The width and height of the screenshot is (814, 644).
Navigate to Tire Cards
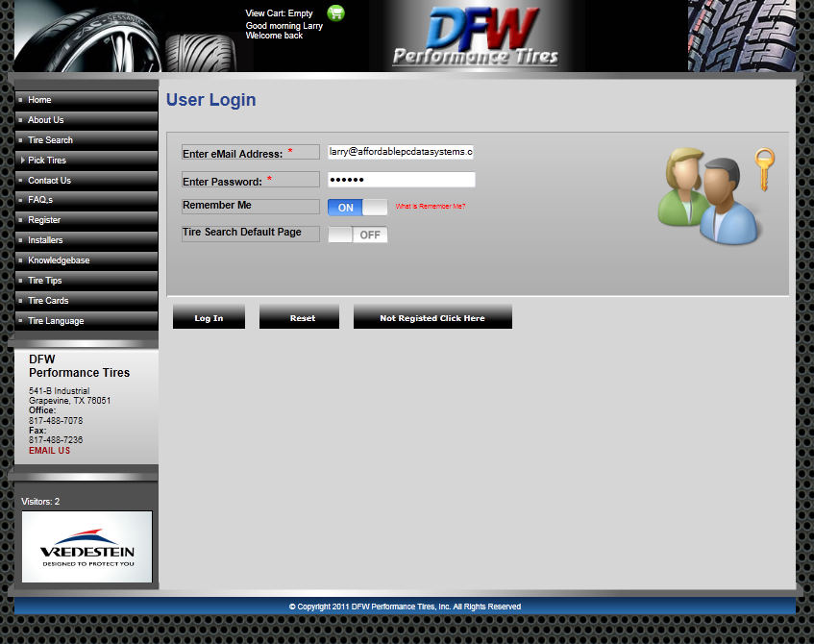click(x=48, y=301)
